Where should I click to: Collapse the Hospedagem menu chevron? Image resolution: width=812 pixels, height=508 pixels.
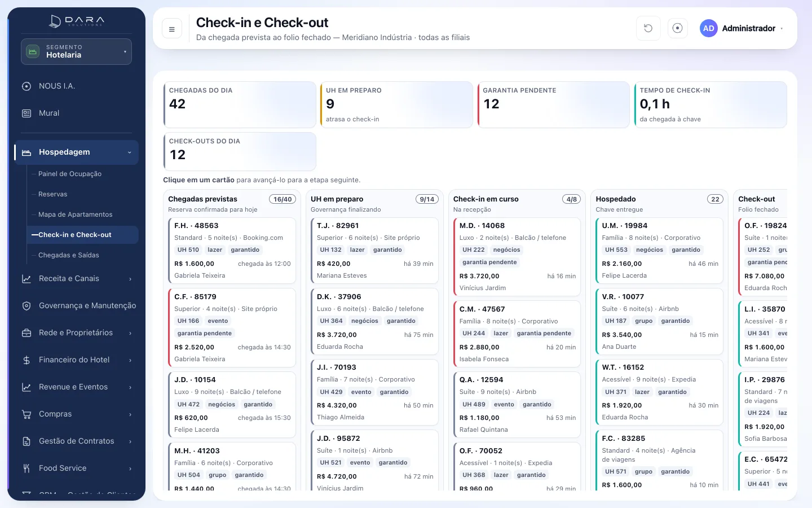click(x=130, y=152)
